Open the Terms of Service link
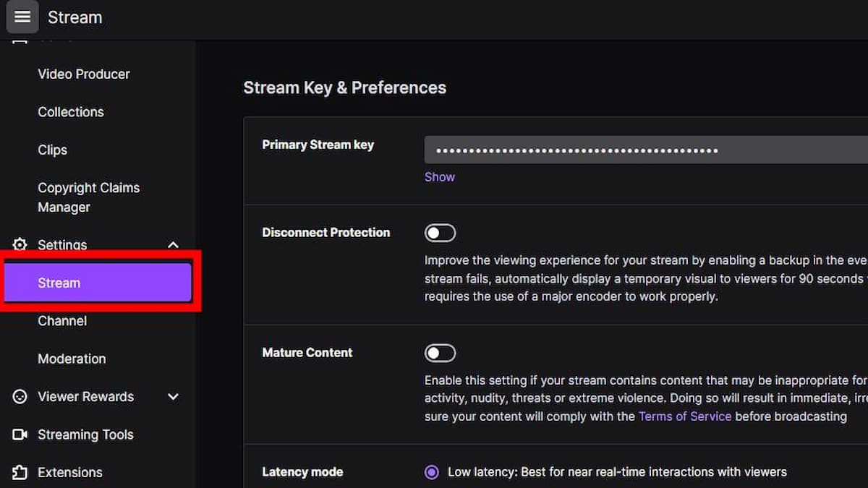Screen dimensions: 868x488 (x=685, y=416)
